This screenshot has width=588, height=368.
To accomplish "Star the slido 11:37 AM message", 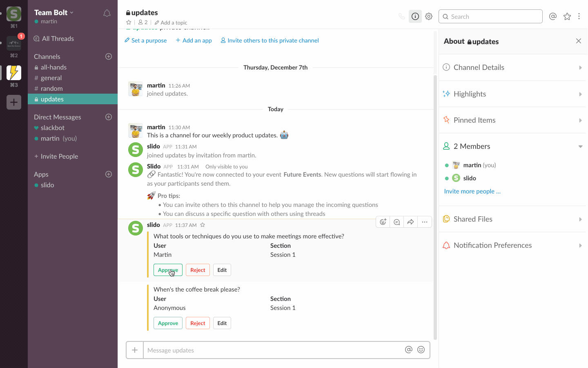I will (203, 225).
